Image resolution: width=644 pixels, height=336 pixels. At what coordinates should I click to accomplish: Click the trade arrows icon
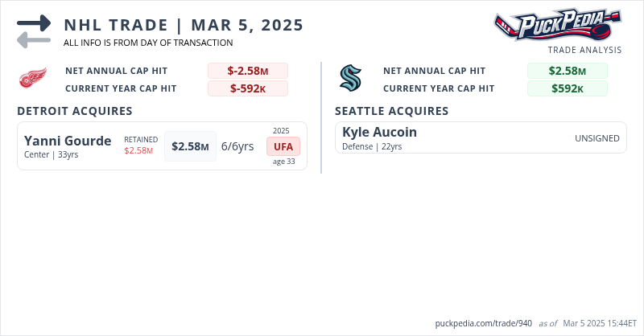point(33,31)
